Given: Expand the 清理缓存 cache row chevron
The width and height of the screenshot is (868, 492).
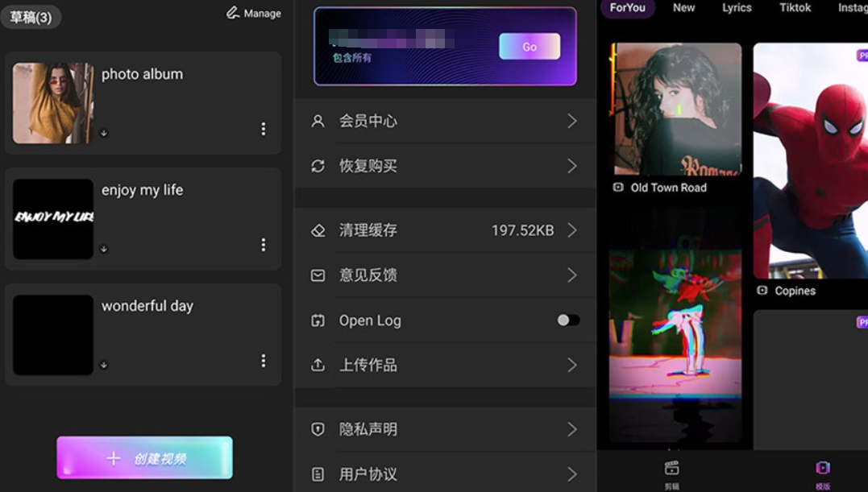Looking at the screenshot, I should click(x=572, y=230).
